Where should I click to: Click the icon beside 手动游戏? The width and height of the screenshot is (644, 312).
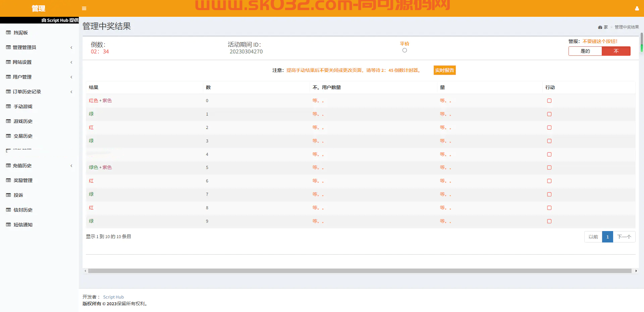[x=8, y=106]
